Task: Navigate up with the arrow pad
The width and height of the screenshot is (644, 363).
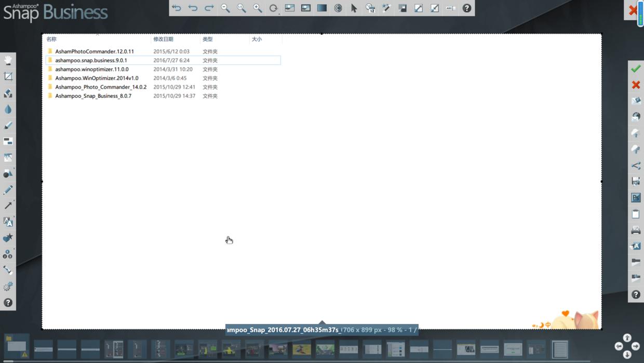Action: [627, 338]
